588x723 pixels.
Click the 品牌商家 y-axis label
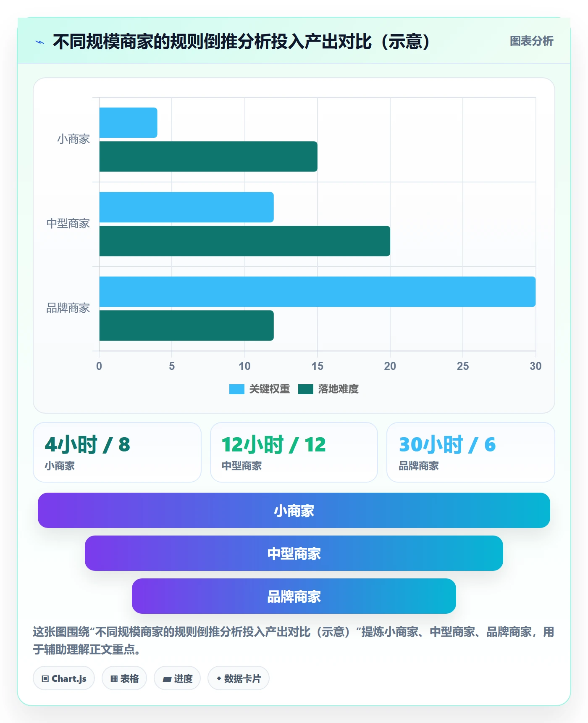click(x=68, y=308)
